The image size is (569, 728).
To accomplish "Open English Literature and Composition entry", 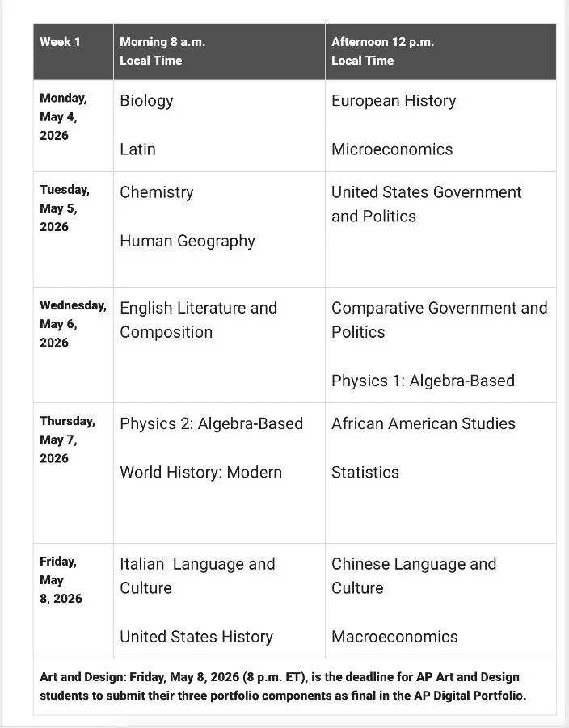I will point(198,320).
